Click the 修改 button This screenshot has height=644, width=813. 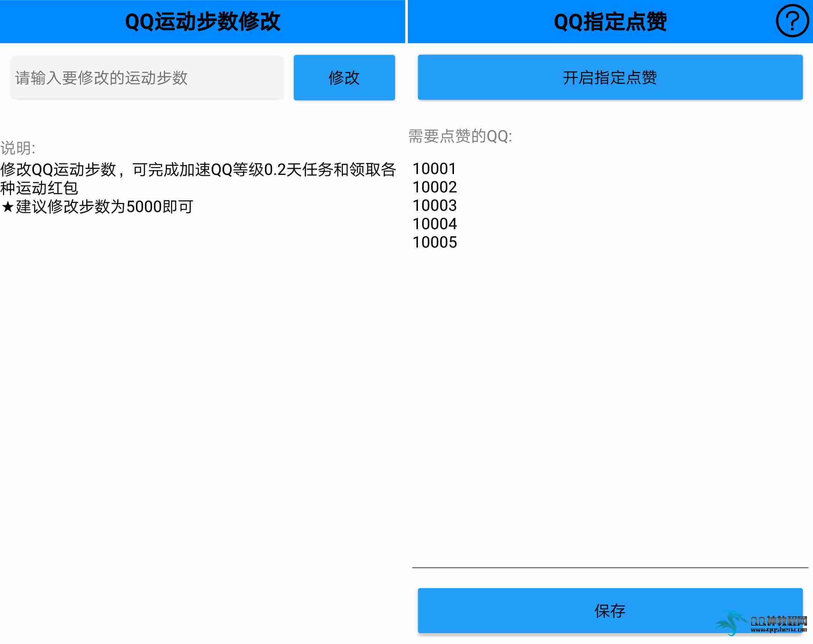tap(344, 78)
